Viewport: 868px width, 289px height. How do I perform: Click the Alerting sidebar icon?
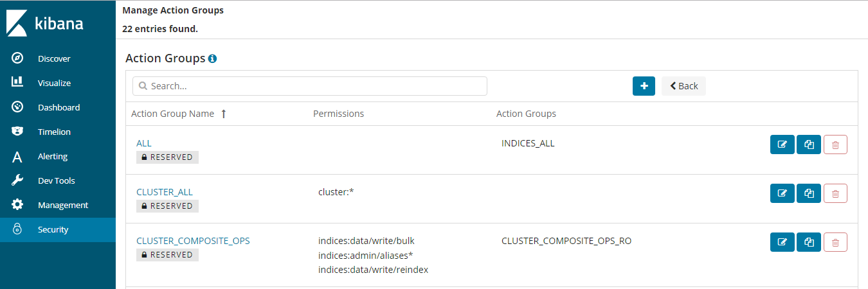18,157
